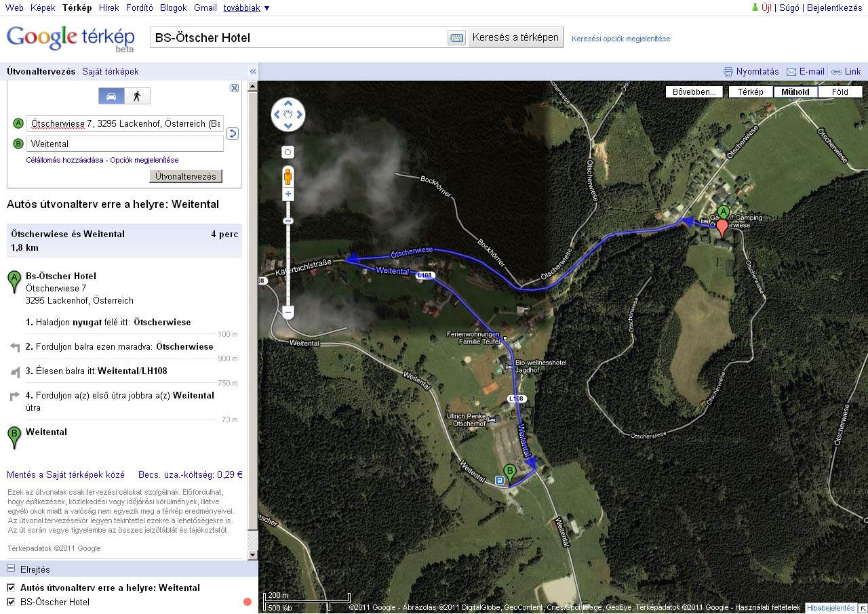The image size is (868, 614).
Task: Click the zoom out minus button
Action: pos(288,312)
